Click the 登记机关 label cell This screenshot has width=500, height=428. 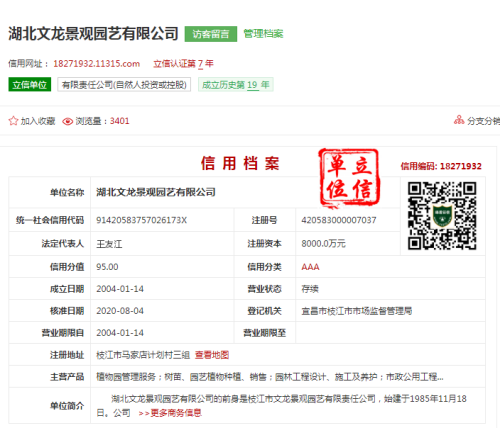265,311
